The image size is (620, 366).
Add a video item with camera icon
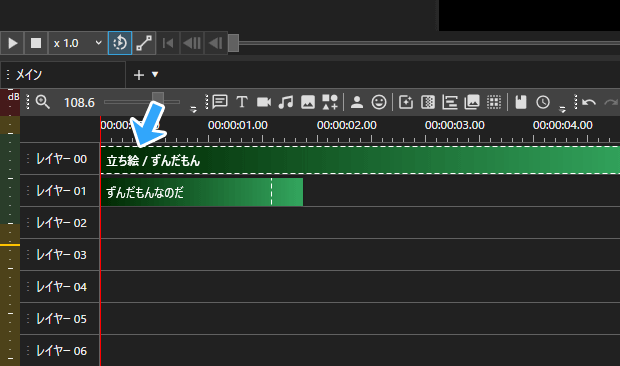coord(264,102)
